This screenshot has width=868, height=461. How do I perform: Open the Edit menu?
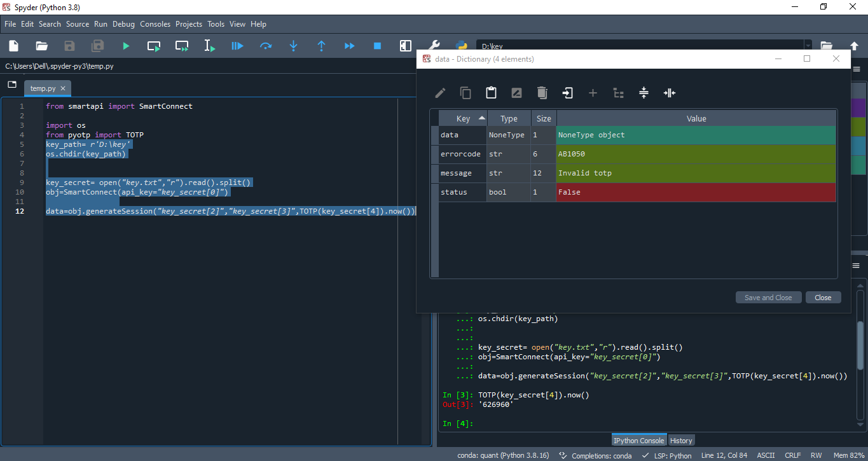[x=27, y=24]
